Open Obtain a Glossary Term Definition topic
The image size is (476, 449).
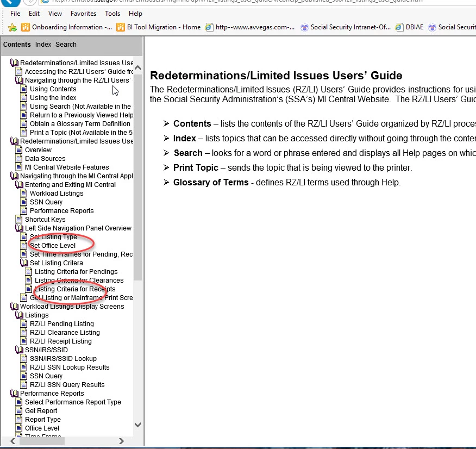click(80, 124)
